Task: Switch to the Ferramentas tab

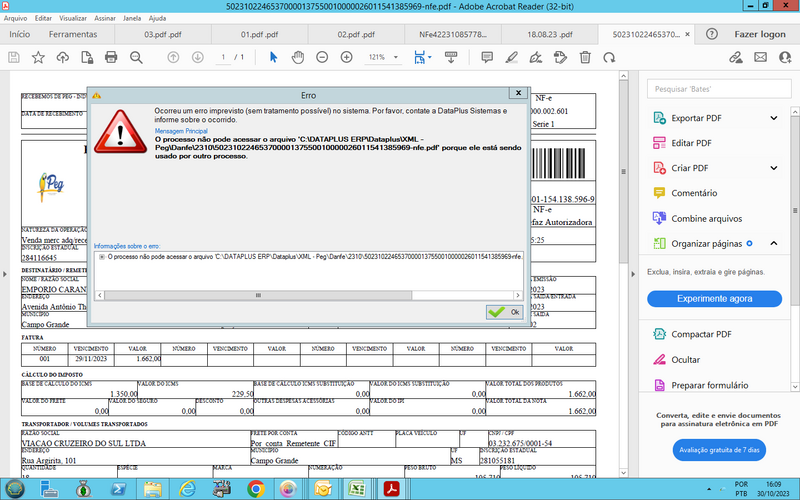Action: (73, 34)
